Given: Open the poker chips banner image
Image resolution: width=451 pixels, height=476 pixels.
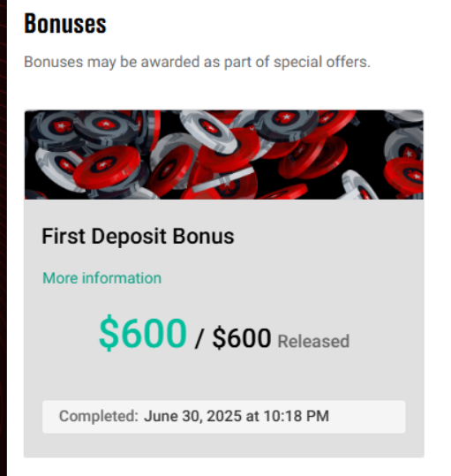Looking at the screenshot, I should (224, 155).
